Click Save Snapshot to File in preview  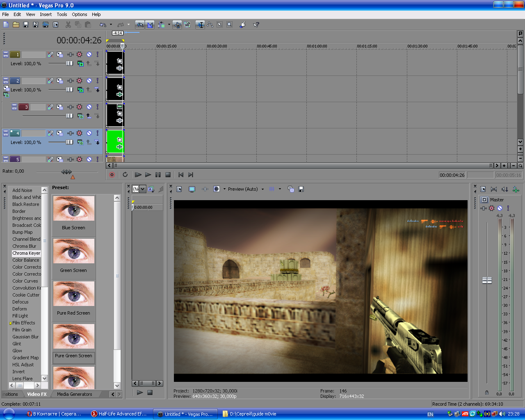click(x=301, y=189)
